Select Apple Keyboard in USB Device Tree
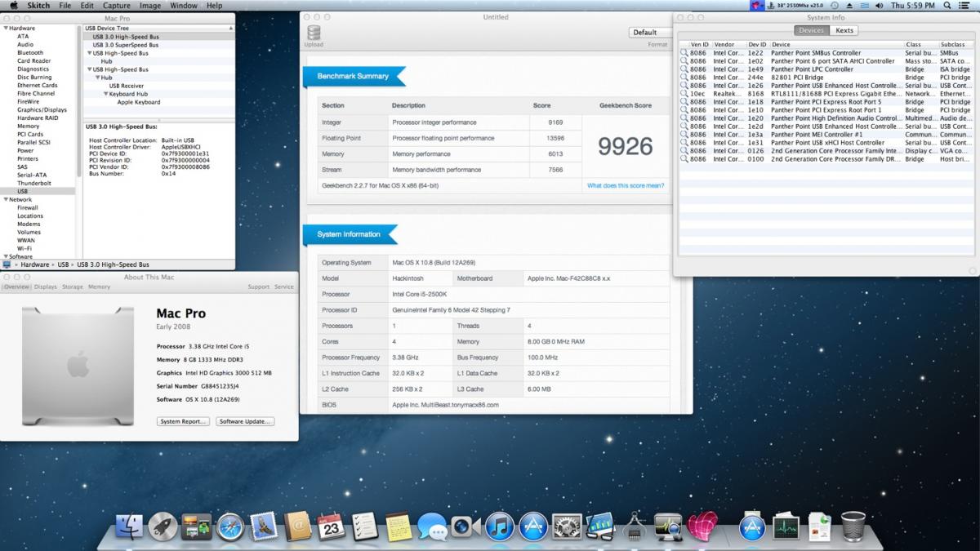The height and width of the screenshot is (551, 980). tap(139, 102)
